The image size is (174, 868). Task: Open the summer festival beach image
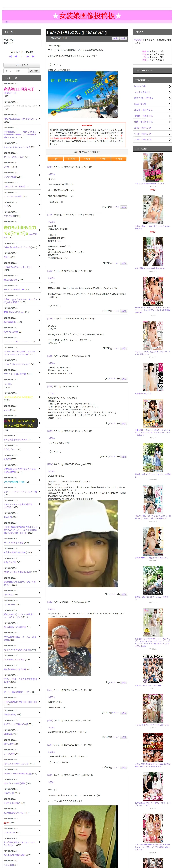point(83,95)
